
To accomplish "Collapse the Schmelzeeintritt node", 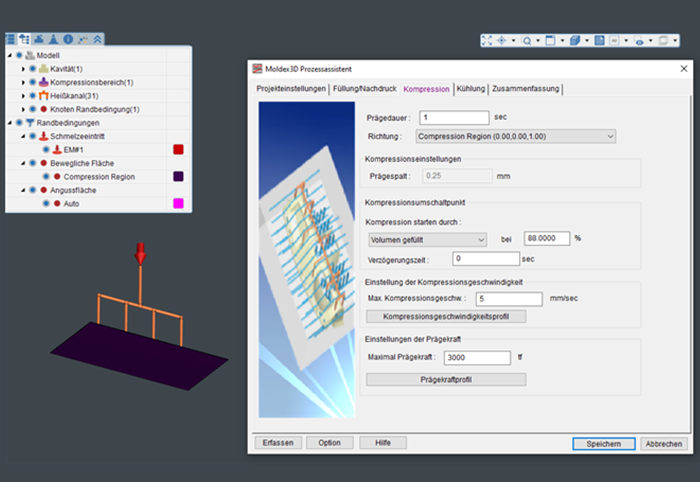I will (x=23, y=136).
